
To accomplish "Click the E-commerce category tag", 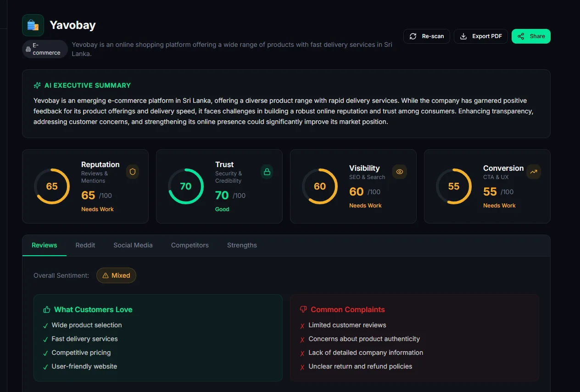I will (x=45, y=49).
